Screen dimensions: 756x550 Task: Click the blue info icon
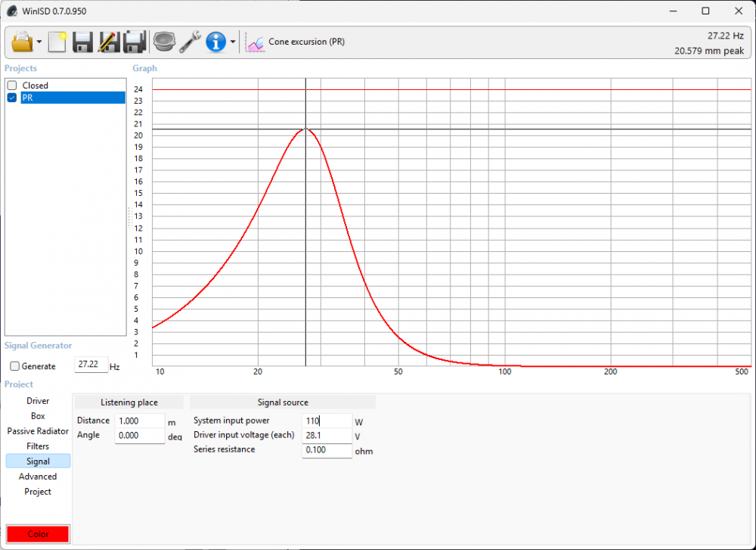pos(216,42)
